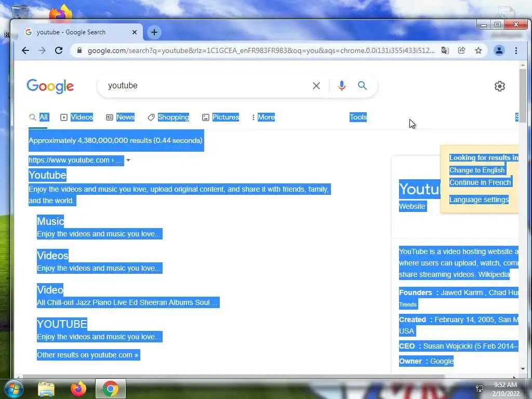Open Chrome three-dot menu
532x399 pixels.
pos(516,50)
